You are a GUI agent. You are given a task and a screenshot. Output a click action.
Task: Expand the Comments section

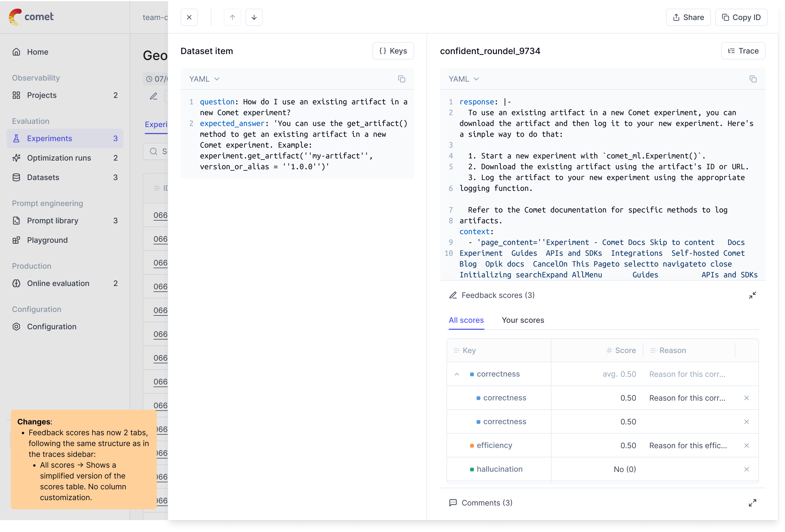[x=752, y=503]
